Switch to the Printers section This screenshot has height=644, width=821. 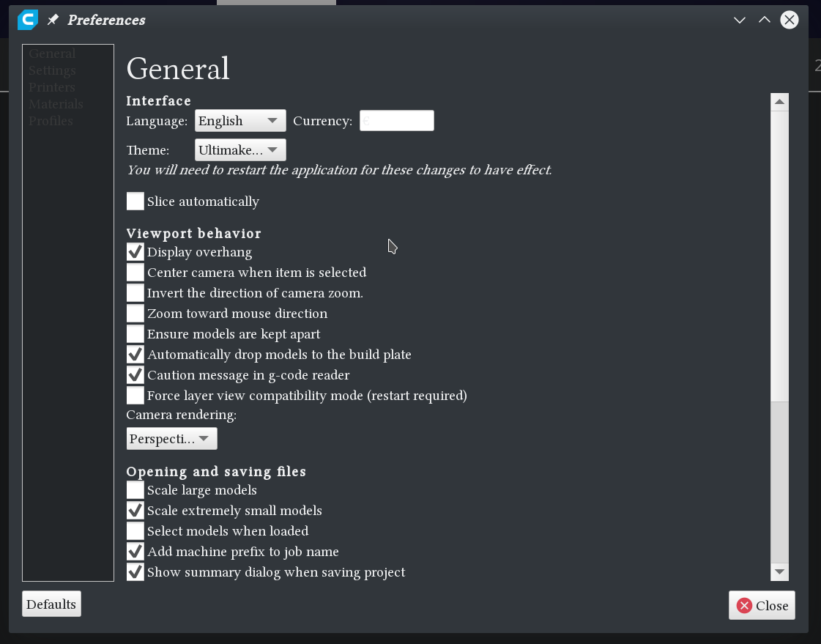51,86
